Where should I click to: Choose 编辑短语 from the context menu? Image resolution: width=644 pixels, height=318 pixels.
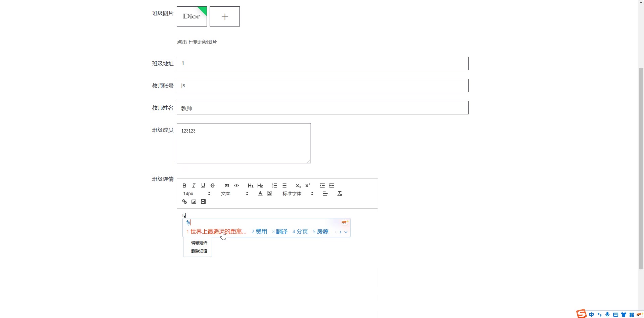coord(199,243)
